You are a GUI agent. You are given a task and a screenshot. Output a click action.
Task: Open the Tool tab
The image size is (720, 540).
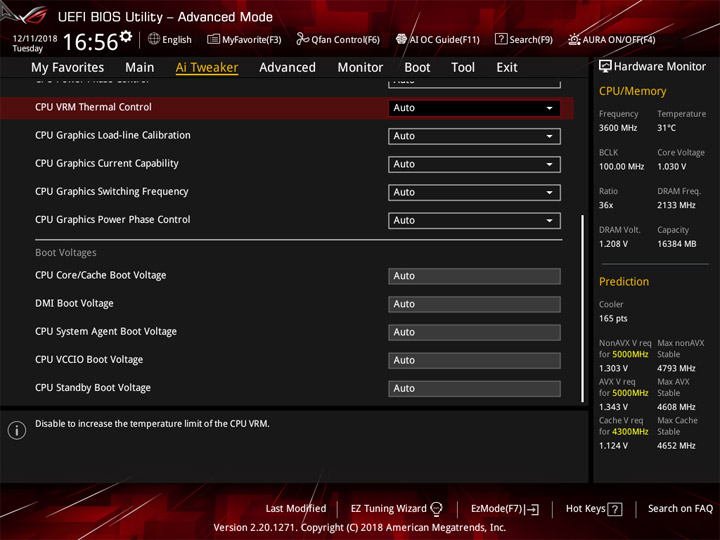pos(463,68)
